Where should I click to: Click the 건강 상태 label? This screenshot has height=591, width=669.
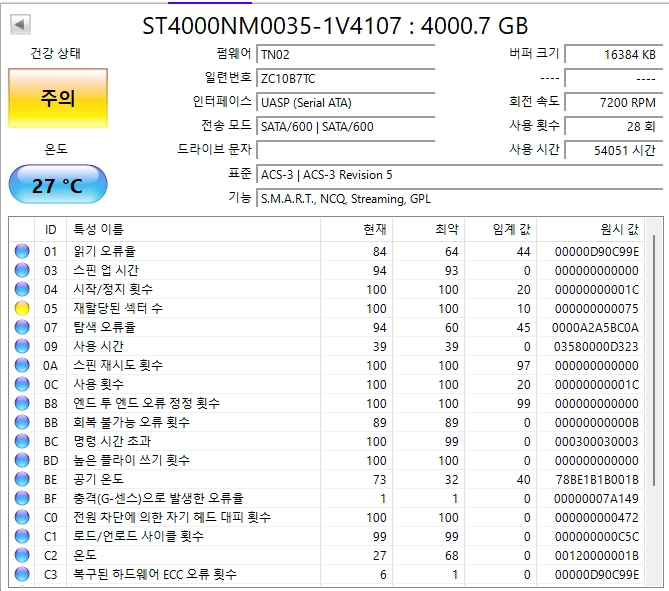55,53
